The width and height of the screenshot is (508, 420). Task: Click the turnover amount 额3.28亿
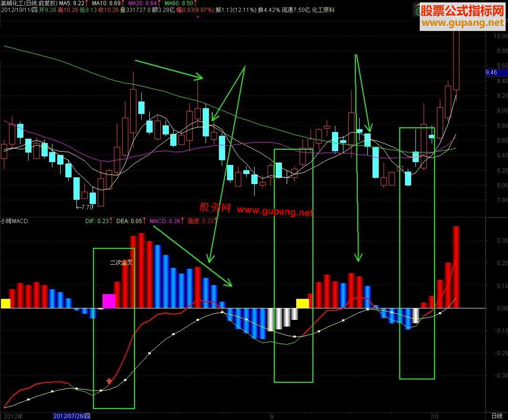tap(163, 10)
